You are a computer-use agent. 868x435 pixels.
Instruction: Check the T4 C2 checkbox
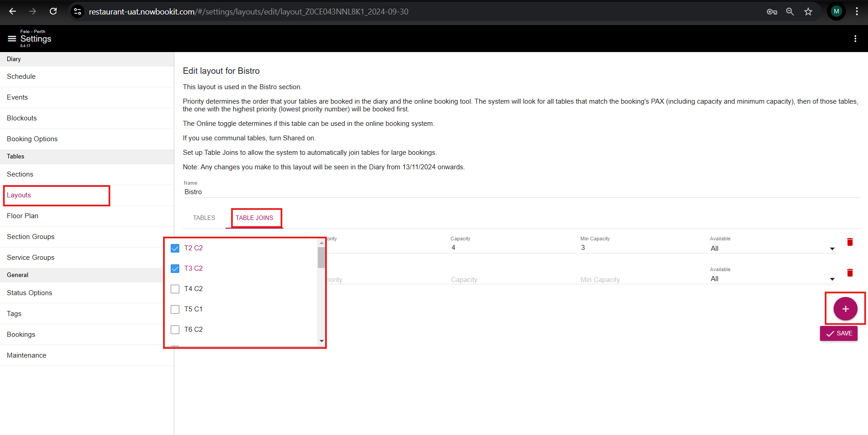pos(175,289)
